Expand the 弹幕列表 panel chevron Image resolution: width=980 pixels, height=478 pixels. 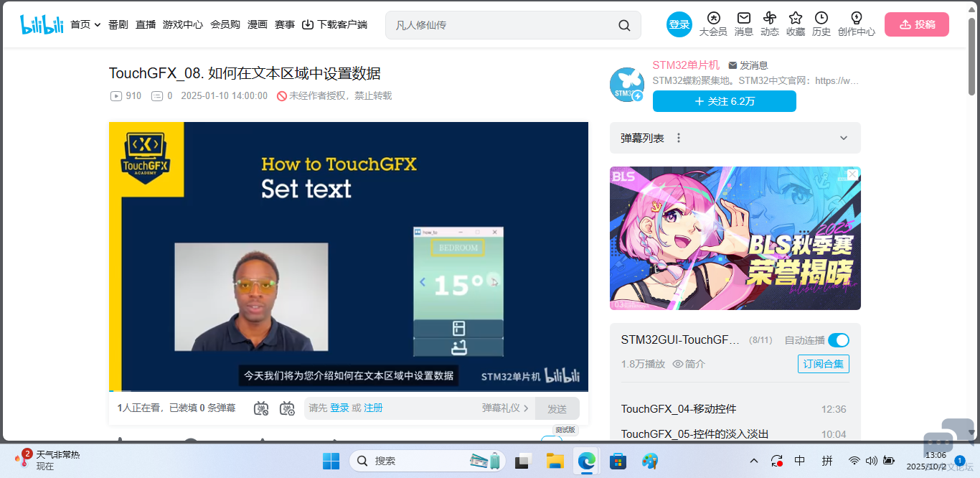[x=844, y=138]
